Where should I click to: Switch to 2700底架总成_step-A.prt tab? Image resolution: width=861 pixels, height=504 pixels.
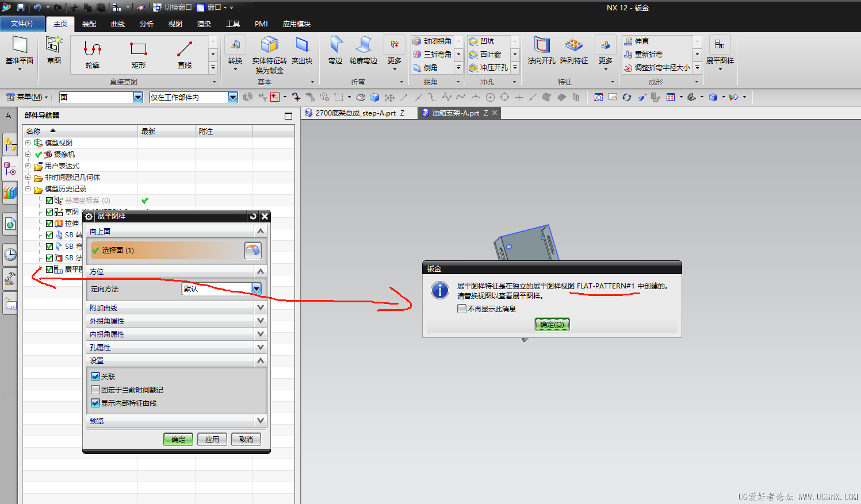(355, 113)
